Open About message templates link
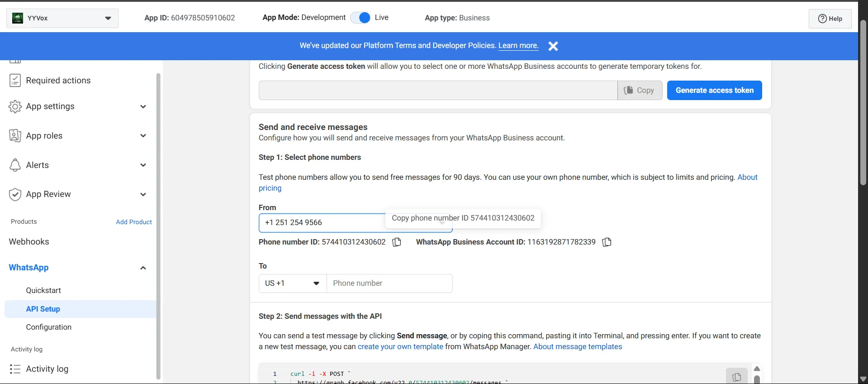The width and height of the screenshot is (868, 384). [x=578, y=347]
